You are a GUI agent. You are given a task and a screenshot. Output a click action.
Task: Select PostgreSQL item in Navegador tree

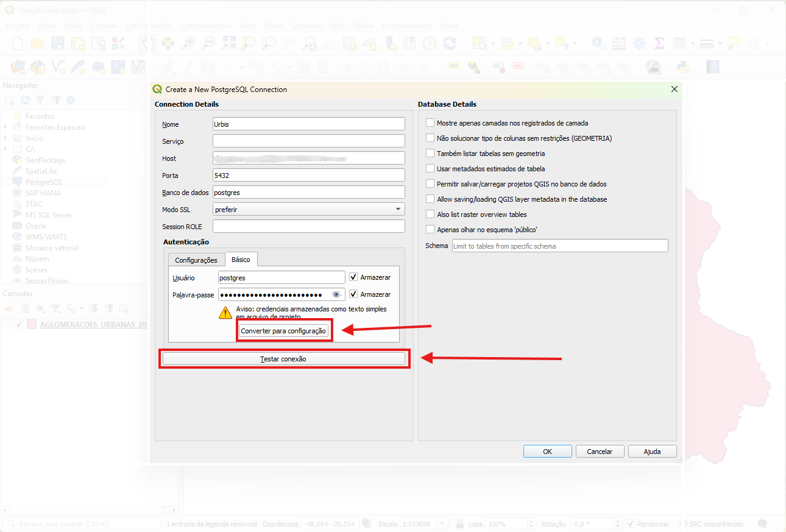pos(43,182)
